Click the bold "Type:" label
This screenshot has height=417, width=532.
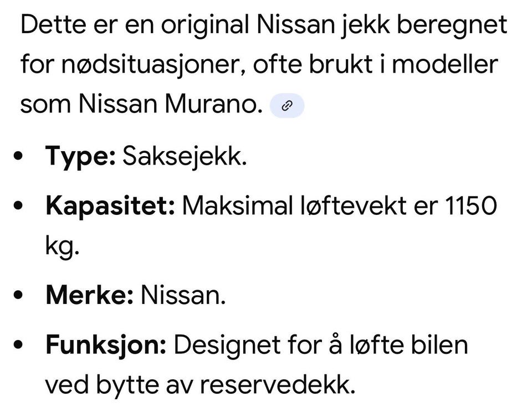80,157
